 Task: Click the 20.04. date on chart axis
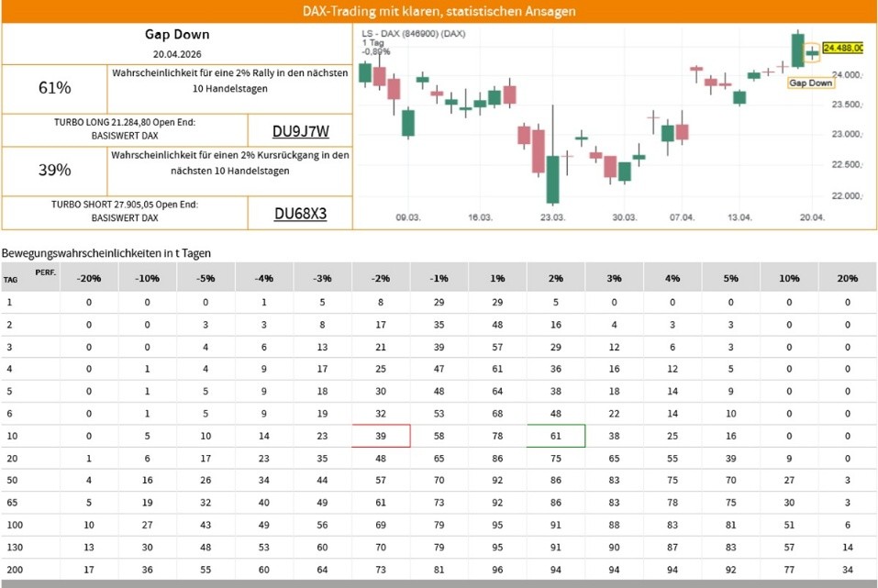tap(812, 217)
